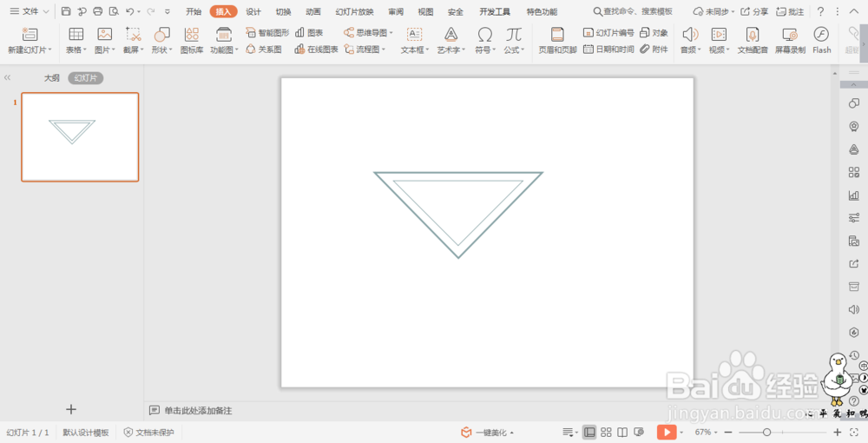Expand the 文件 menu arrow
The height and width of the screenshot is (443, 868).
point(46,11)
